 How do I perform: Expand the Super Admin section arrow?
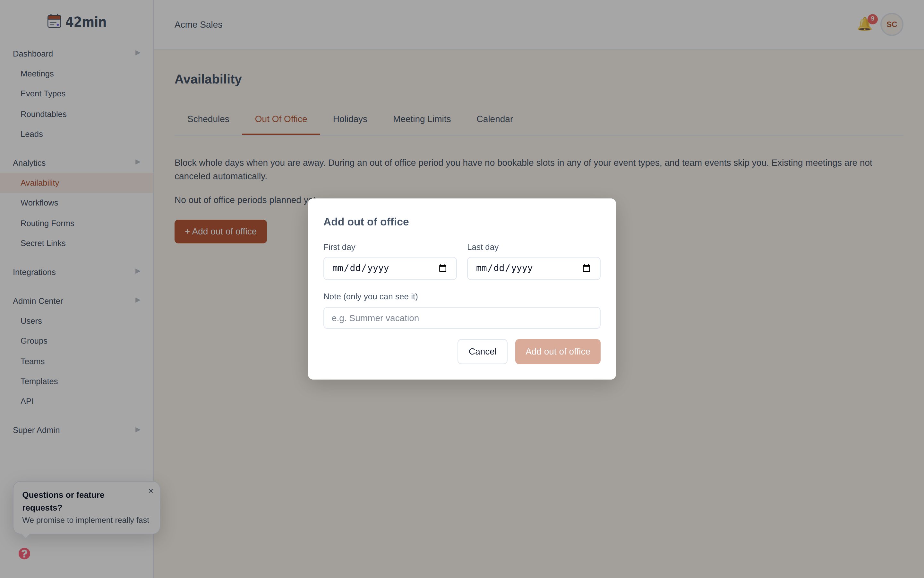(x=138, y=430)
